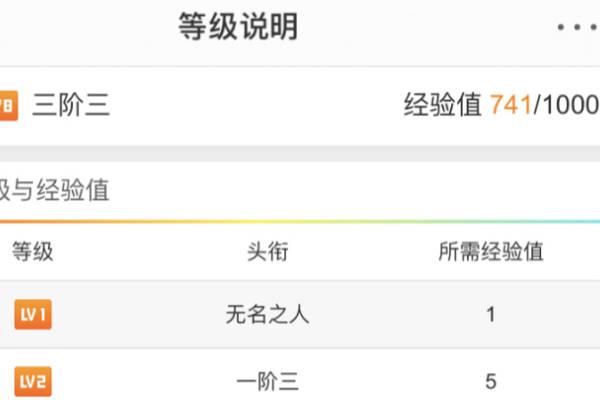Select the shaded LV1 table row
This screenshot has height=400, width=600.
click(x=300, y=314)
